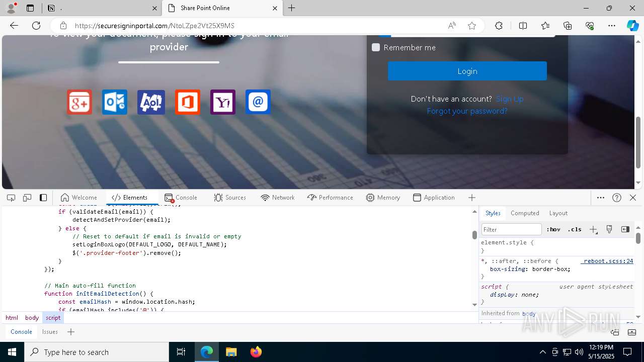Viewport: 644px width, 362px height.
Task: Switch to the Sources tab
Action: coord(229,198)
